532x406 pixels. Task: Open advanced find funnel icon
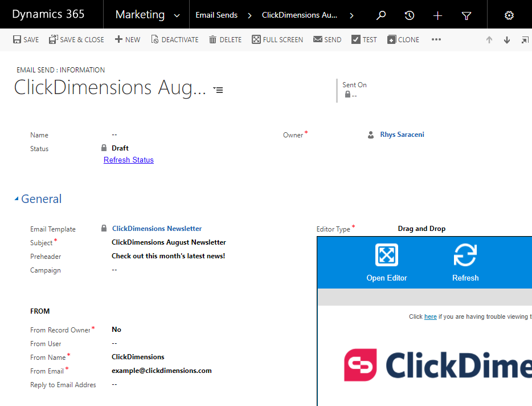point(466,15)
